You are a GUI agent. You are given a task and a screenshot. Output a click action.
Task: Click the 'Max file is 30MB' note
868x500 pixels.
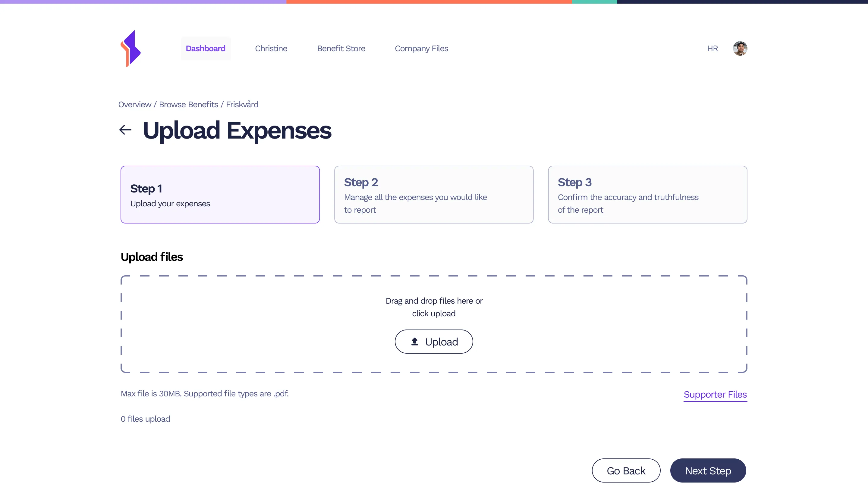click(x=204, y=394)
